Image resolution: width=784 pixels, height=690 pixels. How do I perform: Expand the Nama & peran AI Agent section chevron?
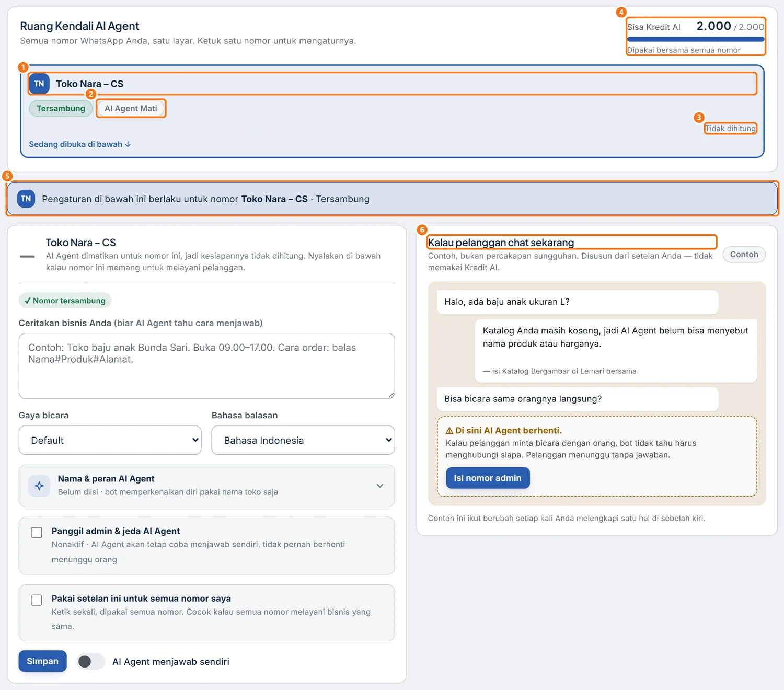point(380,486)
